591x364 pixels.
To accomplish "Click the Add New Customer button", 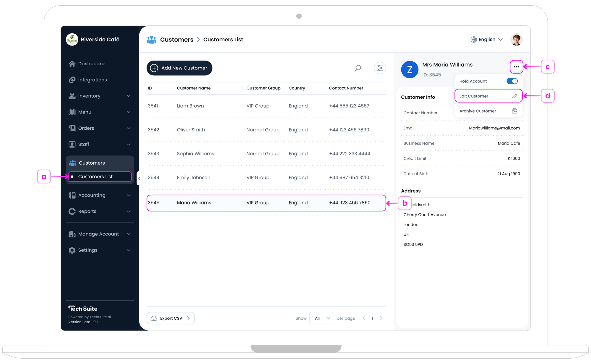I will (x=179, y=68).
